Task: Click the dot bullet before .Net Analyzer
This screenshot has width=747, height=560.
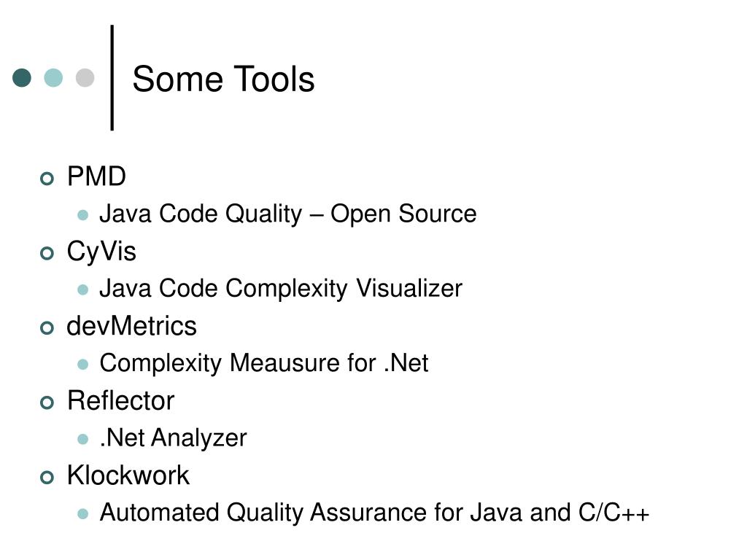Action: (83, 439)
